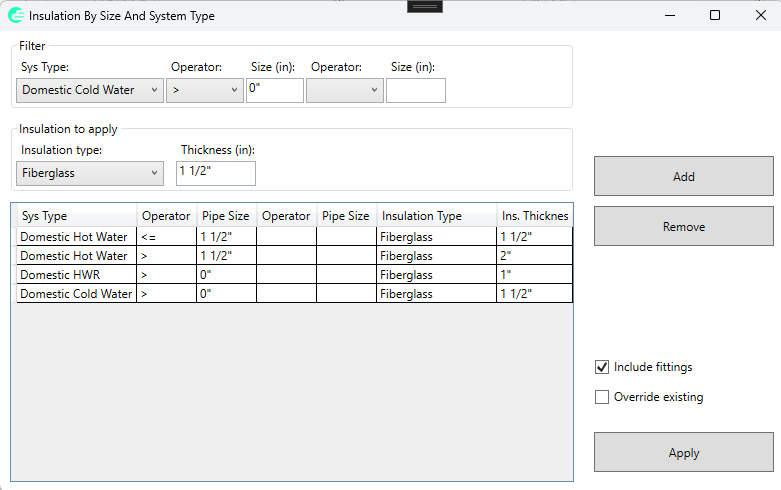This screenshot has width=781, height=490.
Task: Click the Thickness input field
Action: [215, 173]
